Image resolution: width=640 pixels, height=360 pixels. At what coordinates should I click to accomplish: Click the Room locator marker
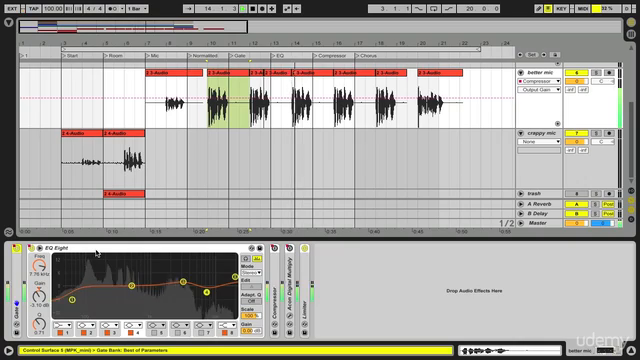click(x=113, y=56)
